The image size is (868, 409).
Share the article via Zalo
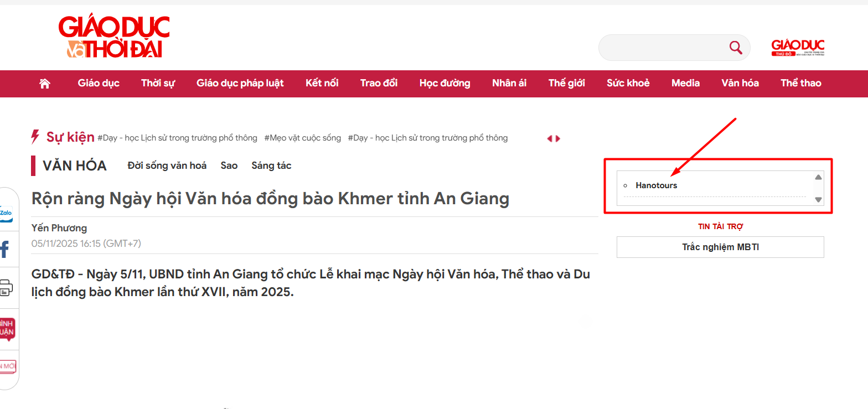[6, 213]
